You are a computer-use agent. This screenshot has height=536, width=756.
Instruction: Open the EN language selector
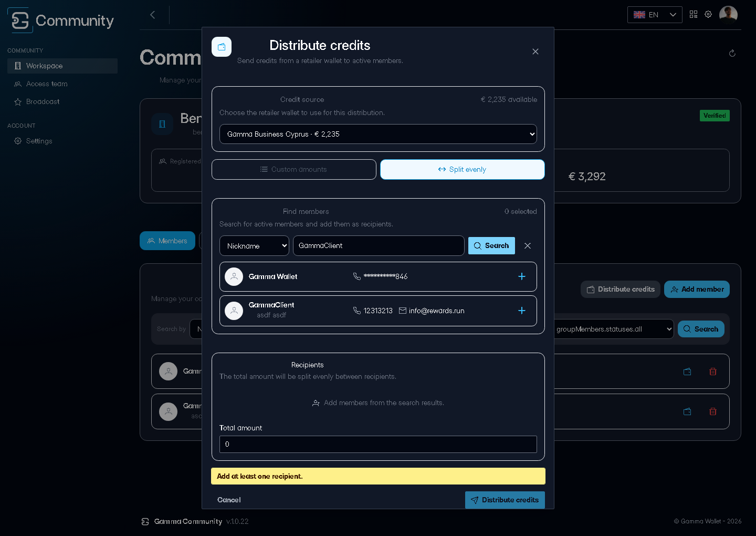tap(655, 15)
